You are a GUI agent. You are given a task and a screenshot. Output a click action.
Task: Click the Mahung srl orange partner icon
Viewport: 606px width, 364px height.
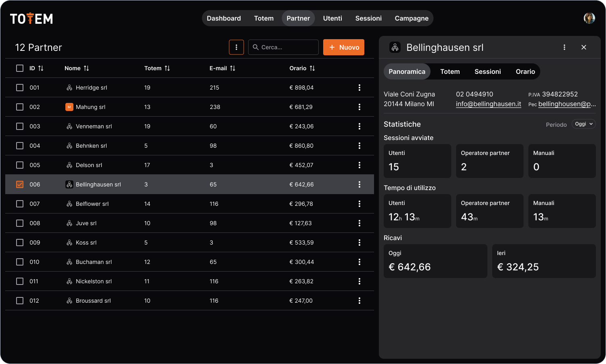(x=69, y=107)
